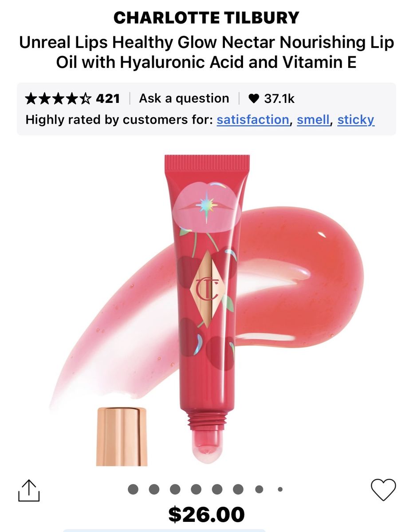413x532 pixels.
Task: Jump to third image carousel dot
Action: pyautogui.click(x=175, y=489)
